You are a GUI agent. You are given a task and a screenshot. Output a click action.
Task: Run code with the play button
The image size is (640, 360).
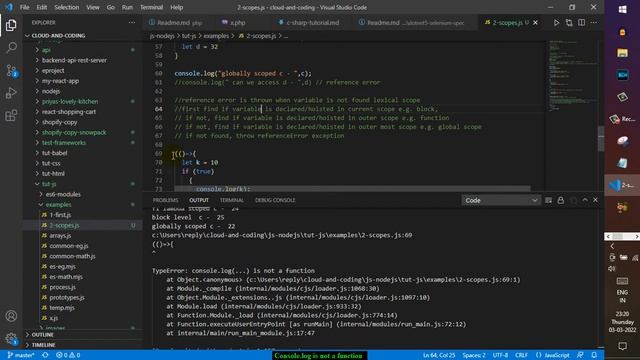pos(556,23)
